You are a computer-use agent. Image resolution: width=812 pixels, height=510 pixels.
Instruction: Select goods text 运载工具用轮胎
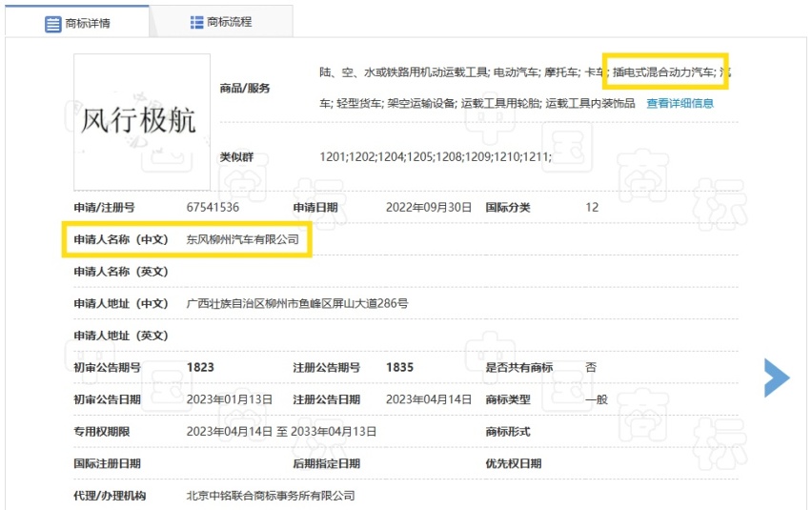500,103
